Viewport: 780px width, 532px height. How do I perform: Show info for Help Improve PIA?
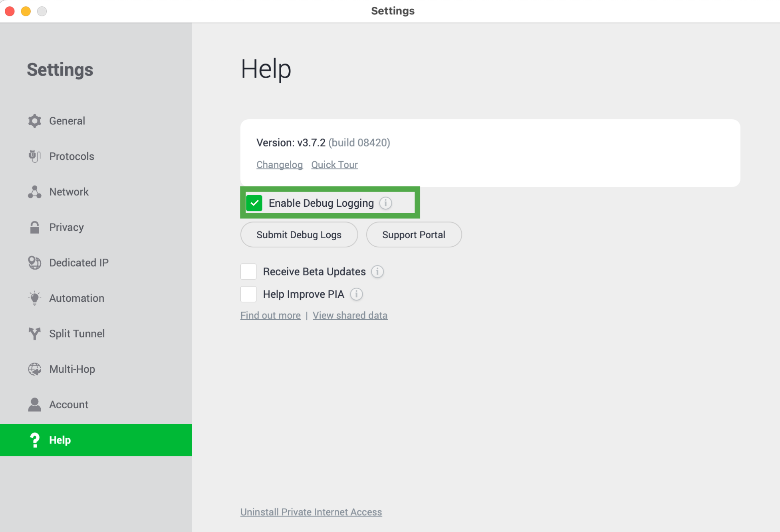click(357, 294)
